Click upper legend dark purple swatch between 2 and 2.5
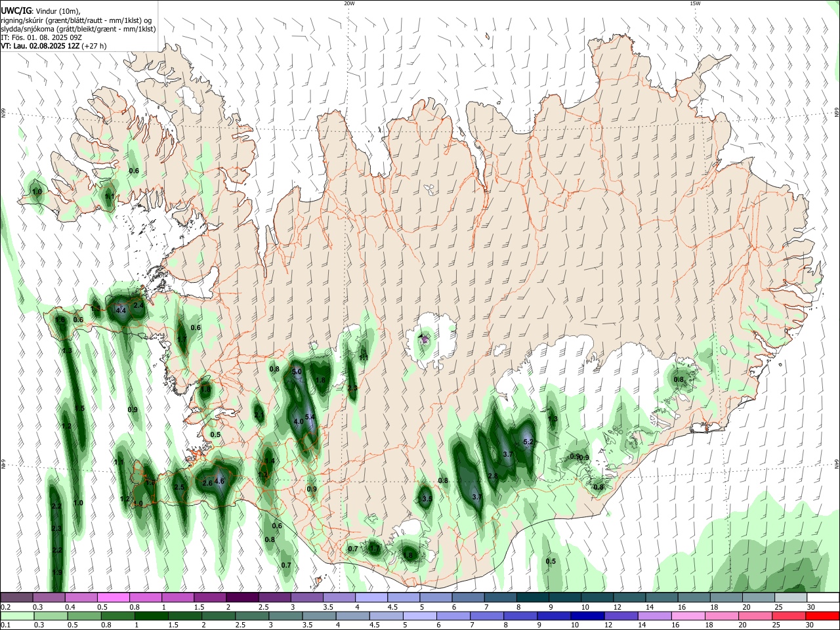Screen dimensions: 840x630 point(242,597)
